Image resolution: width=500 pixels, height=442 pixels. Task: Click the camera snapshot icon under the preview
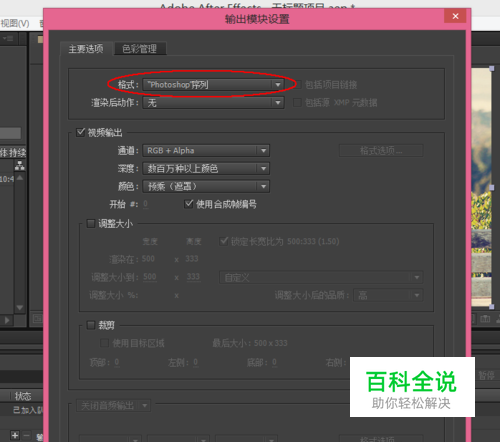485,319
